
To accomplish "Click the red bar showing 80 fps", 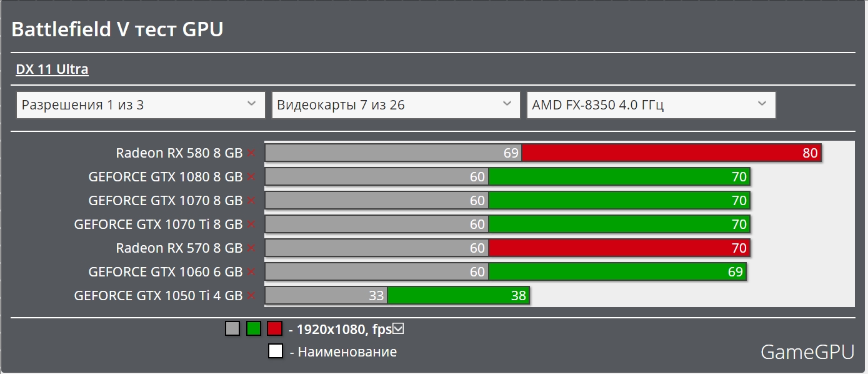I will pyautogui.click(x=671, y=153).
